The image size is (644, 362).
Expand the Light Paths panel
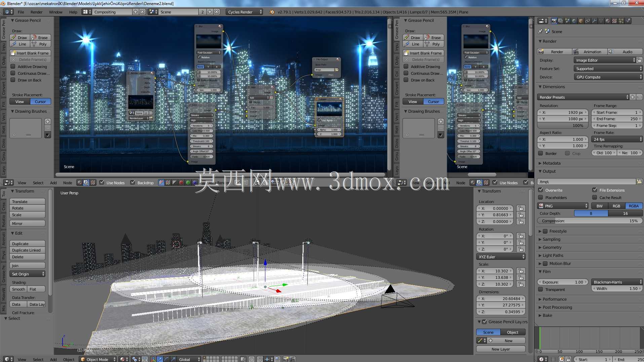pyautogui.click(x=553, y=256)
